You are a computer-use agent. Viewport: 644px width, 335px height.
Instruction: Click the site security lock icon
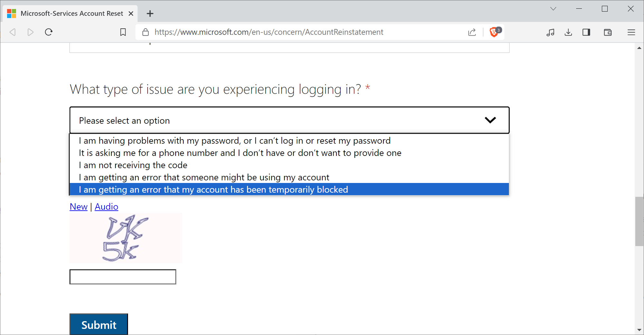coord(145,32)
